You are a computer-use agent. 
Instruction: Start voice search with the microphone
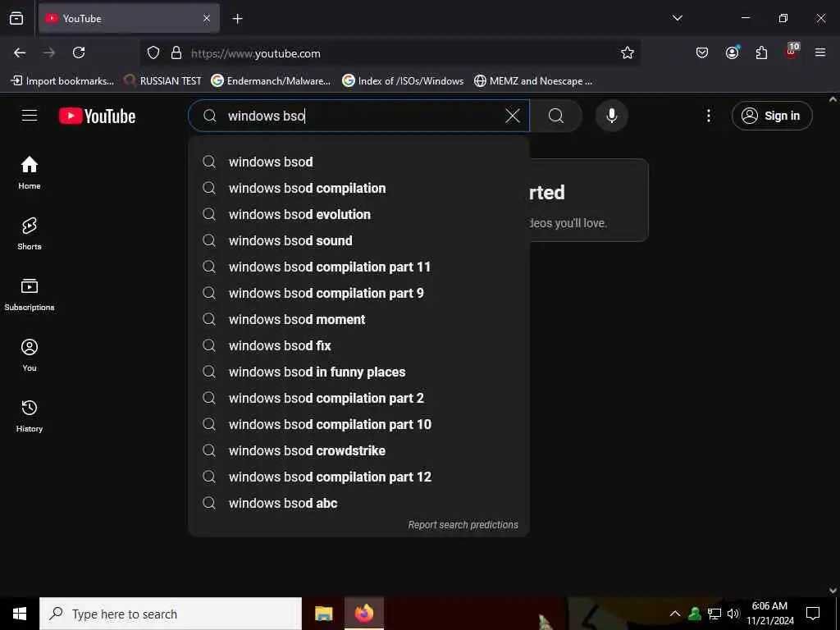coord(612,116)
